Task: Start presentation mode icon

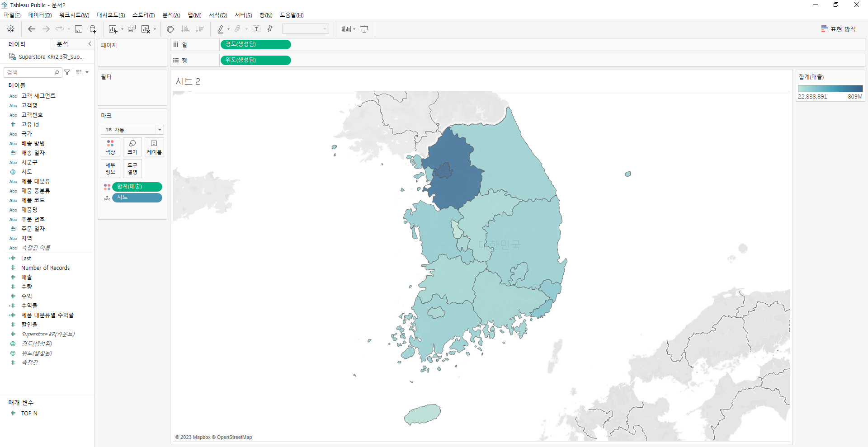Action: click(x=364, y=29)
